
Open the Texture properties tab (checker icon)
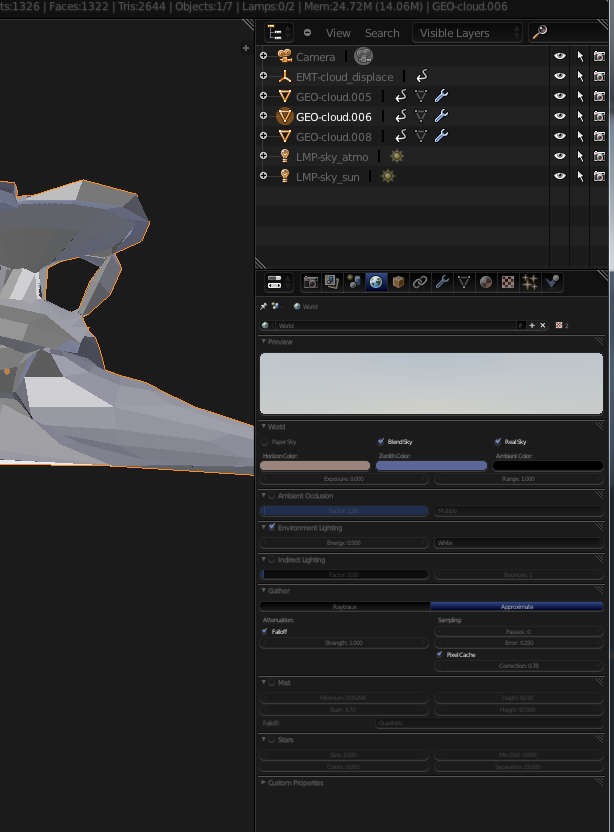point(508,282)
